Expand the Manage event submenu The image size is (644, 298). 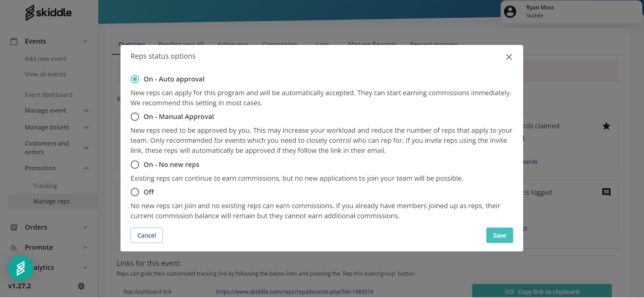(x=86, y=111)
